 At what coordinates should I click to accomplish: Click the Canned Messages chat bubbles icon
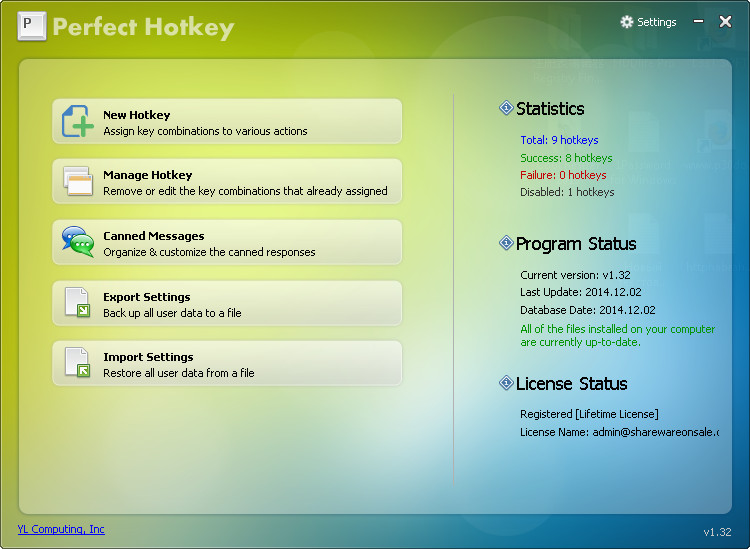click(x=77, y=242)
